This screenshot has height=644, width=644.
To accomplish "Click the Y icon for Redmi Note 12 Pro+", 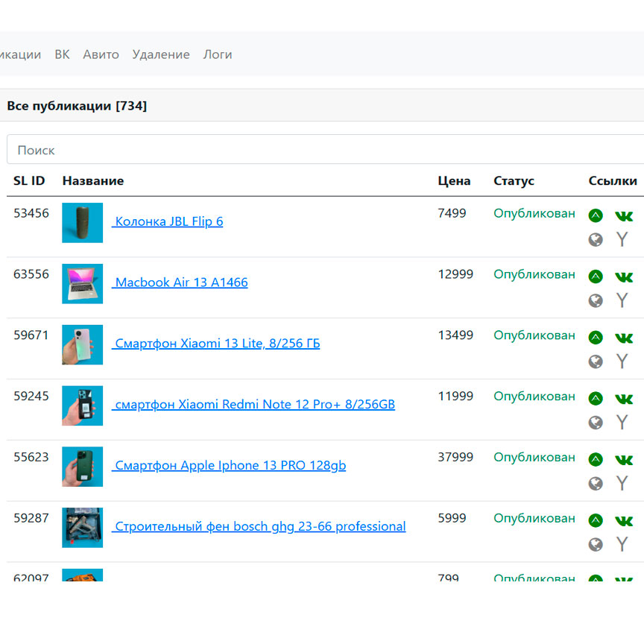I will click(622, 422).
